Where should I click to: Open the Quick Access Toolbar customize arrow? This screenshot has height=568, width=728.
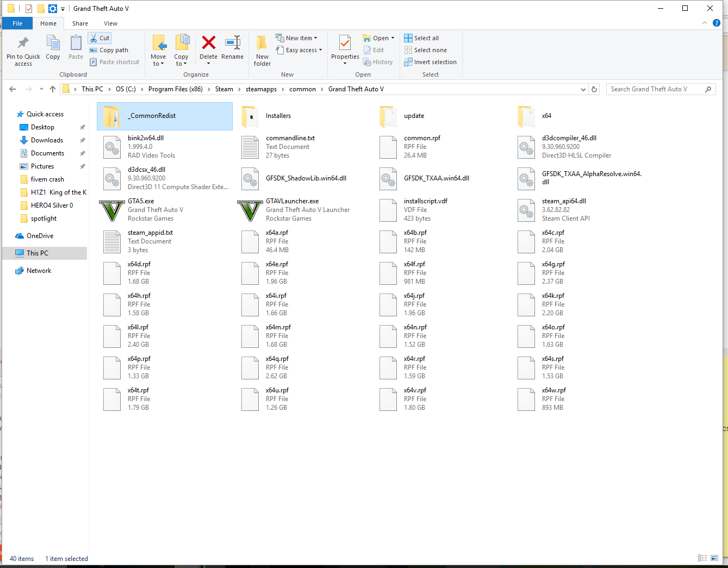pyautogui.click(x=63, y=9)
